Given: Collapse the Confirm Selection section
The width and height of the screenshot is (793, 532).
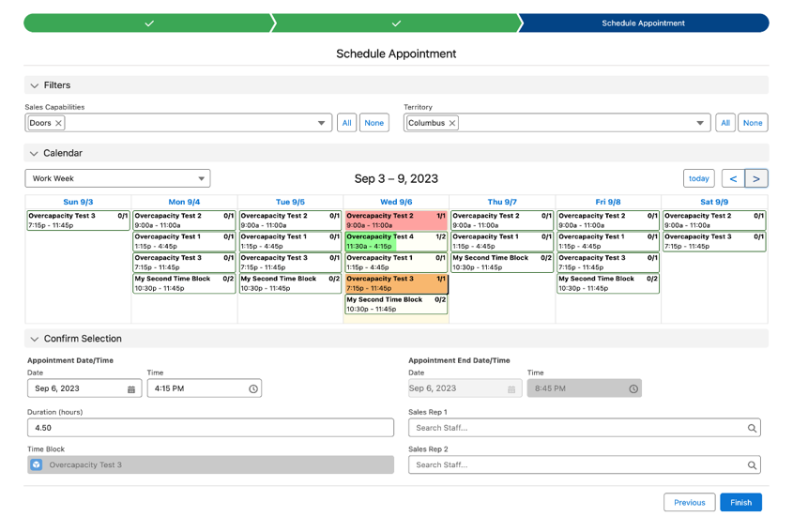Looking at the screenshot, I should (35, 339).
